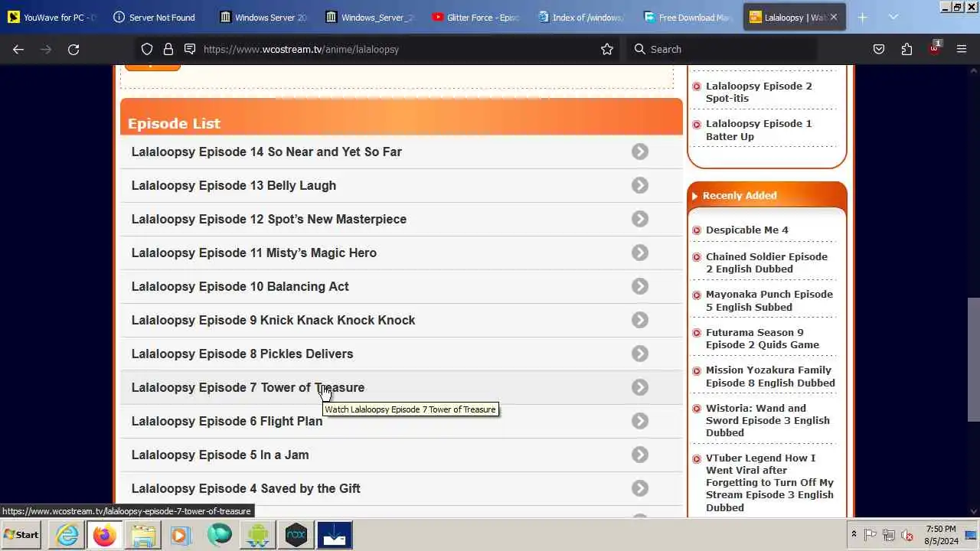The image size is (980, 551).
Task: Open the uBlock Origin extension icon
Action: click(934, 49)
